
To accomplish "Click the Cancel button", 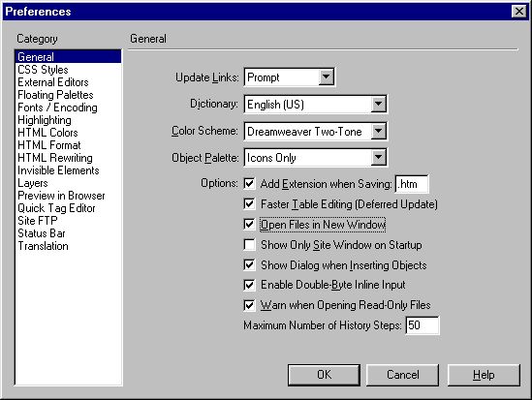I will [403, 375].
